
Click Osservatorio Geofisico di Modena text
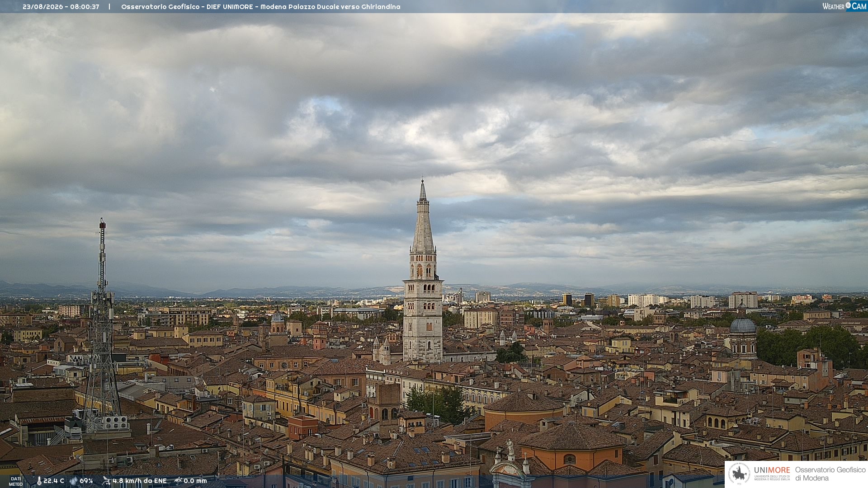coord(830,474)
